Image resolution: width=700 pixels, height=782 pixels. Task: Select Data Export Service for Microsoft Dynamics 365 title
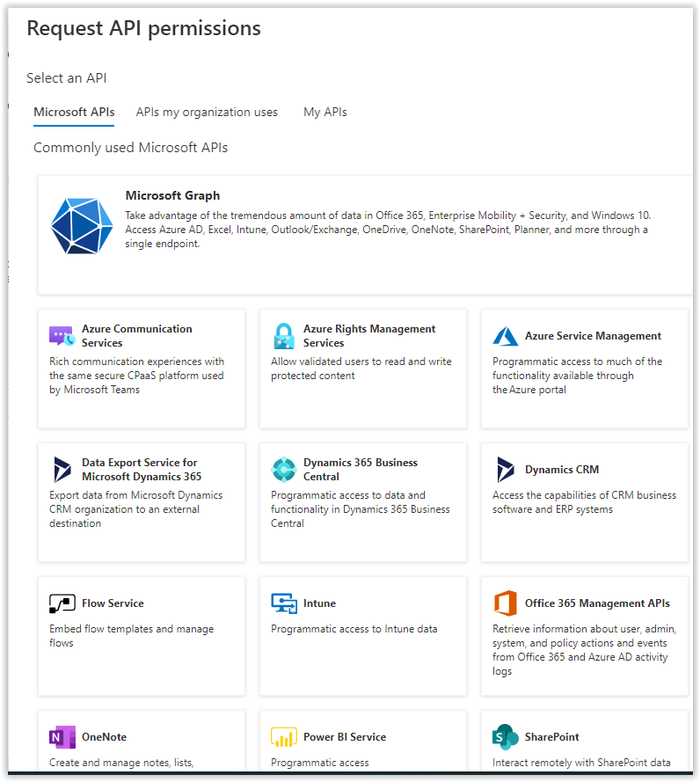click(142, 470)
